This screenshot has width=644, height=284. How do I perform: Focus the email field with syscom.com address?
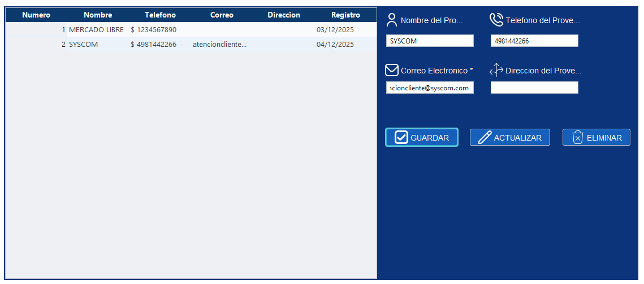click(430, 88)
